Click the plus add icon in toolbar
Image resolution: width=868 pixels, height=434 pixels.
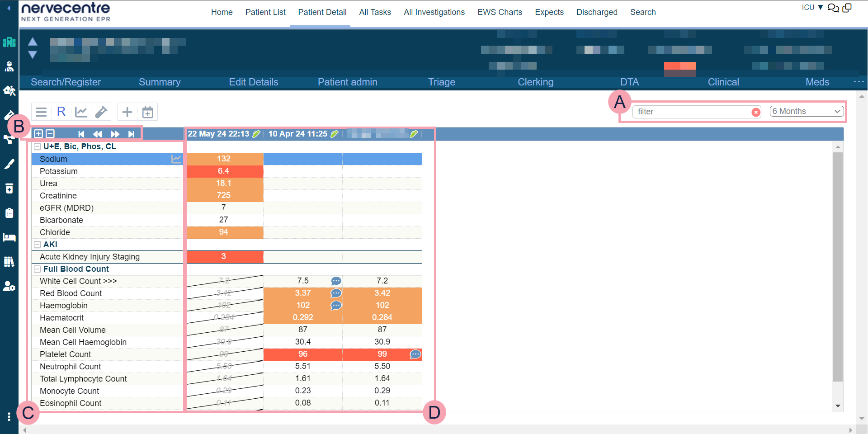[127, 112]
